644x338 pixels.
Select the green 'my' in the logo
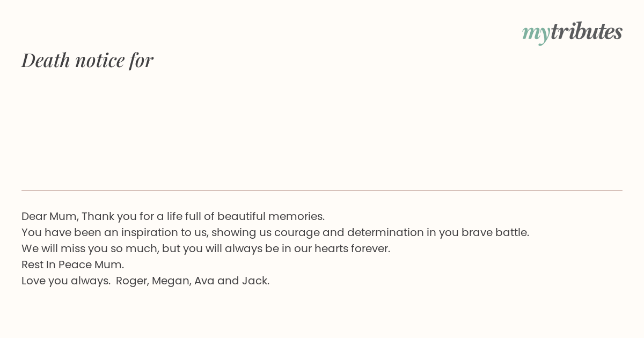click(536, 34)
